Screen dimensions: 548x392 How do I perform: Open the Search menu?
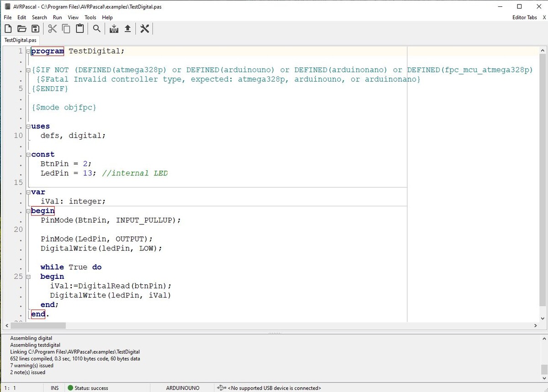(x=39, y=17)
